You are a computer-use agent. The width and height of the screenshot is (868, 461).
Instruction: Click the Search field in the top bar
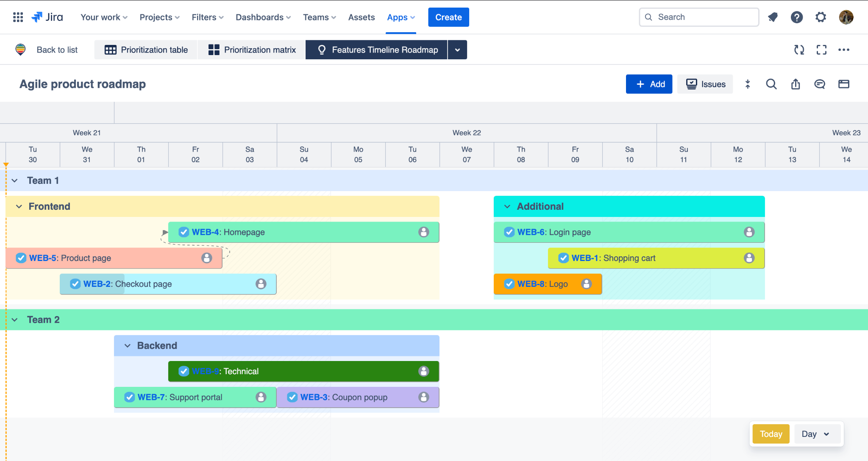click(x=699, y=17)
